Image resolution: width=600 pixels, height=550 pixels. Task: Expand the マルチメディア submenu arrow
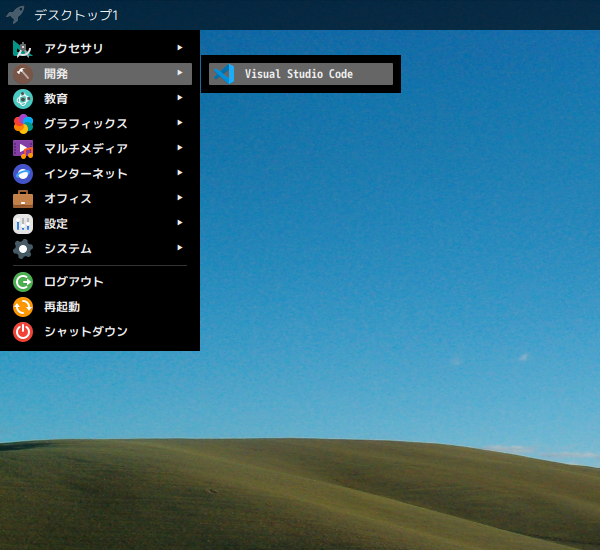click(x=180, y=148)
